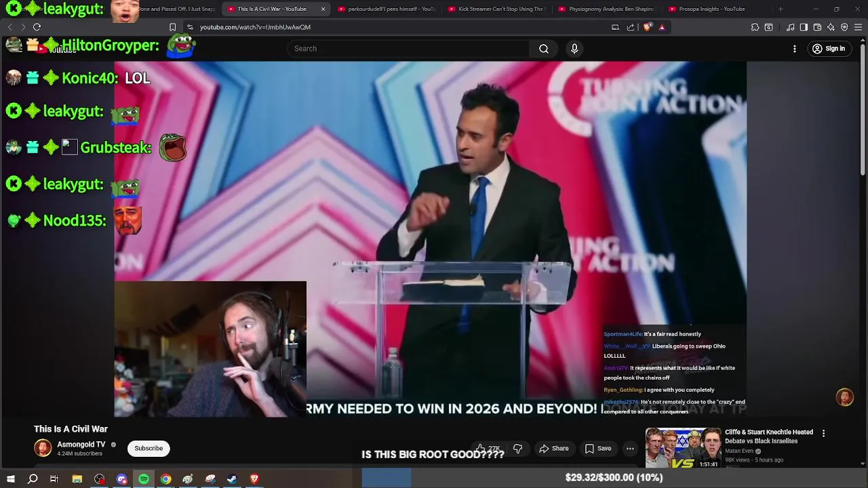Open the browser extensions puzzle icon
Screen dimensions: 868x488
point(755,27)
